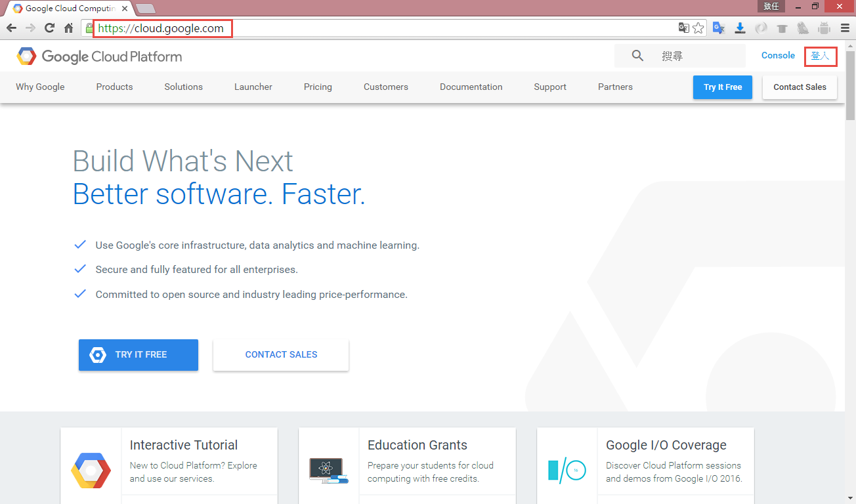Open the 致任 profile button in title bar
The height and width of the screenshot is (504, 856).
pyautogui.click(x=771, y=6)
